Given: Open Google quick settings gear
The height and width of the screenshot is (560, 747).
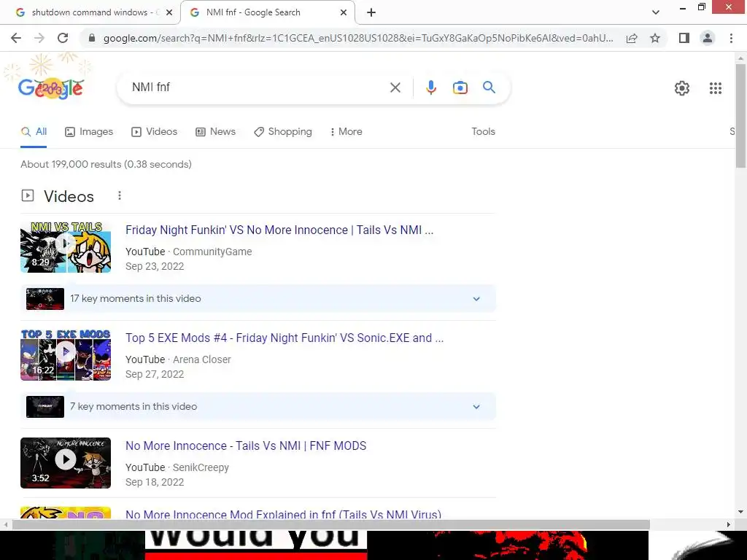Looking at the screenshot, I should pos(682,88).
